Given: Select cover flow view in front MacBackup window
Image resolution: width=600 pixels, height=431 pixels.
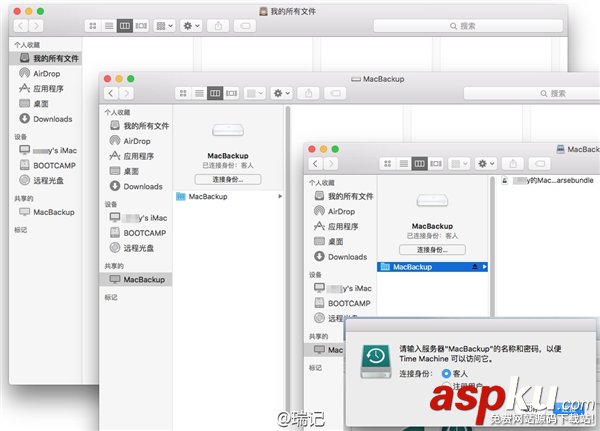Looking at the screenshot, I should pyautogui.click(x=435, y=164).
